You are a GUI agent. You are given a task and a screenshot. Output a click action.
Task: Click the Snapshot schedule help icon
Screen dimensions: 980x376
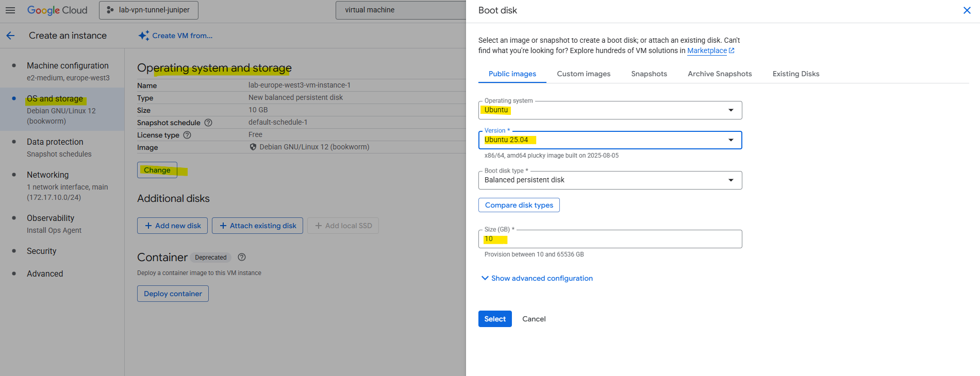pos(208,123)
